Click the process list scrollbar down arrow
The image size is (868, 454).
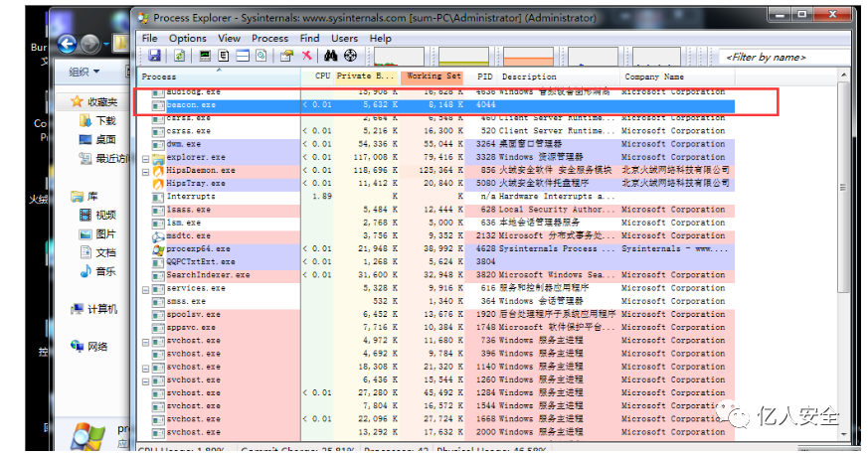click(x=844, y=434)
